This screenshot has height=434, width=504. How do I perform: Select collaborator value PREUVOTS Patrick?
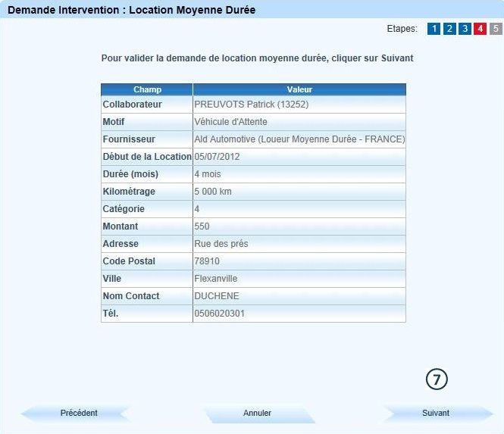pyautogui.click(x=252, y=105)
